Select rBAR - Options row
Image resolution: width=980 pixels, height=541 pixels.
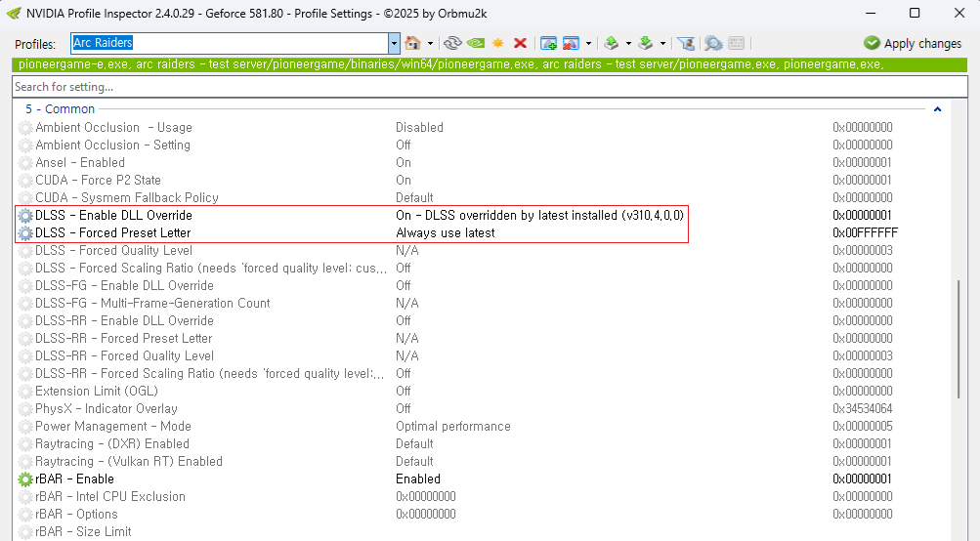tap(482, 514)
